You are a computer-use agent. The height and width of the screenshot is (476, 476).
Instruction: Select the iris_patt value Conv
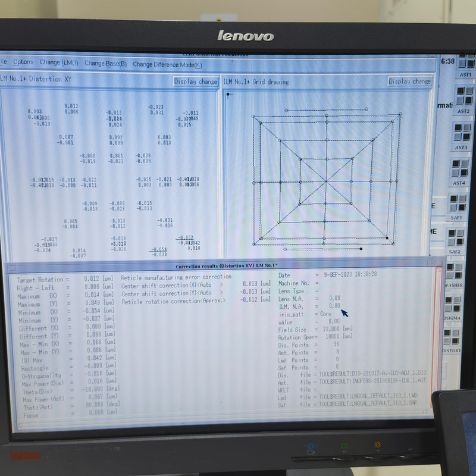(325, 314)
